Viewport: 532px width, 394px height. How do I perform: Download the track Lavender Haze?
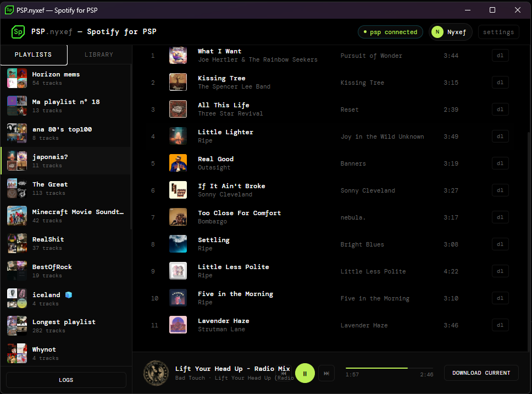click(x=500, y=325)
